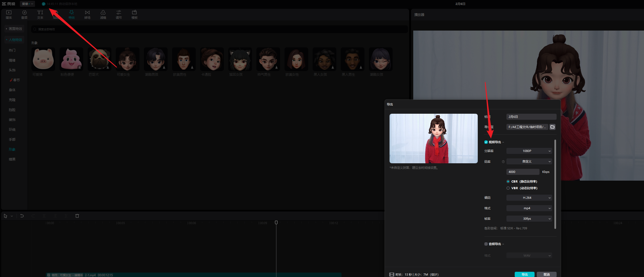Click the trash delete icon in timeline toolbar
Viewport: 644px width, 277px height.
pyautogui.click(x=77, y=216)
